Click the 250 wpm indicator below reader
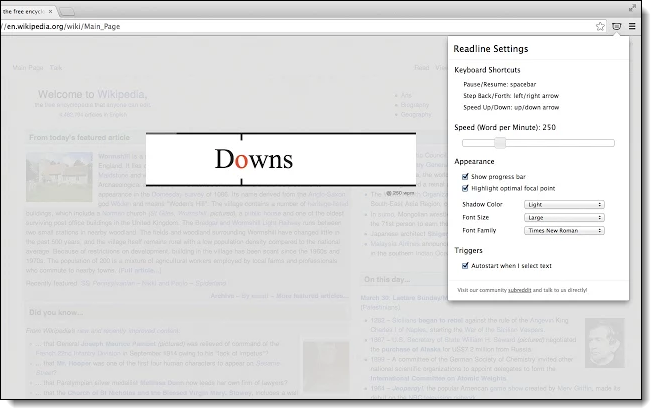Screen dimensions: 657x415 click(401, 193)
